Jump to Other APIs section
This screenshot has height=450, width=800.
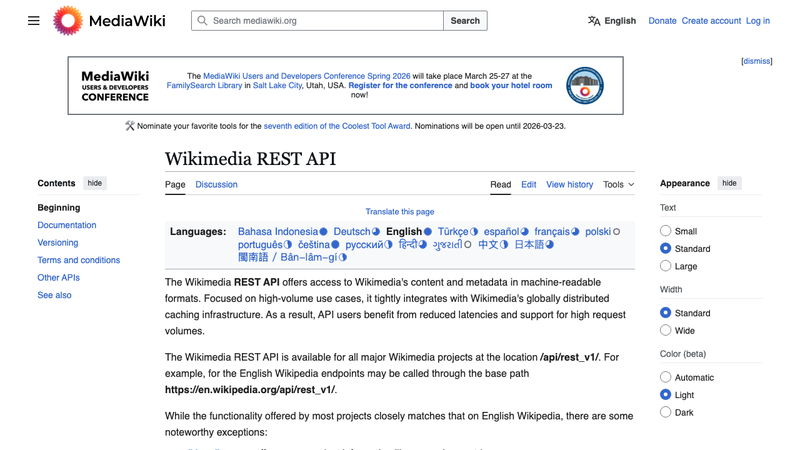[59, 278]
